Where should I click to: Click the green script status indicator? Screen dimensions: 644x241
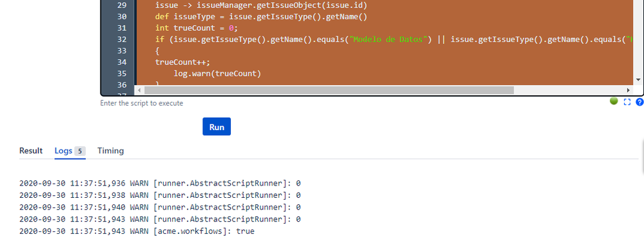click(x=614, y=101)
